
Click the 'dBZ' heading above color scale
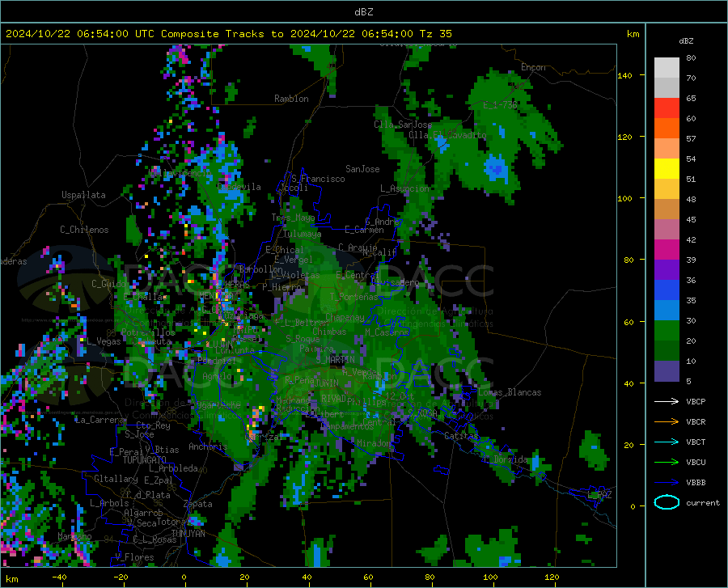click(x=686, y=40)
